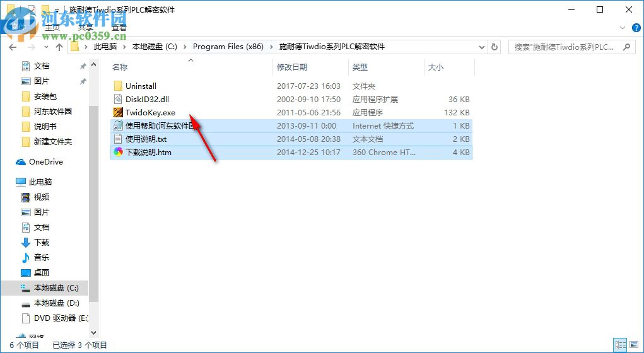The width and height of the screenshot is (644, 353).
Task: Click the Internet 快捷方式 type cell
Action: pyautogui.click(x=383, y=126)
